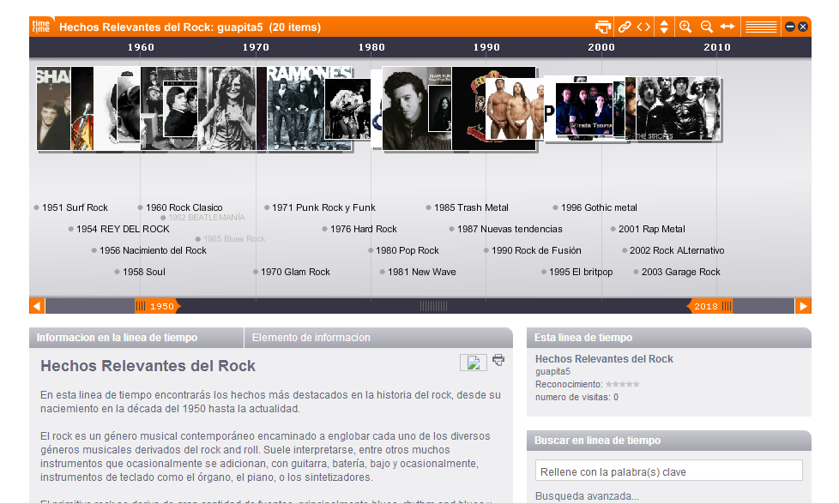Open Hechos Relevantes del Rock sidebar link
Viewport: 839px width, 504px height.
tap(604, 359)
